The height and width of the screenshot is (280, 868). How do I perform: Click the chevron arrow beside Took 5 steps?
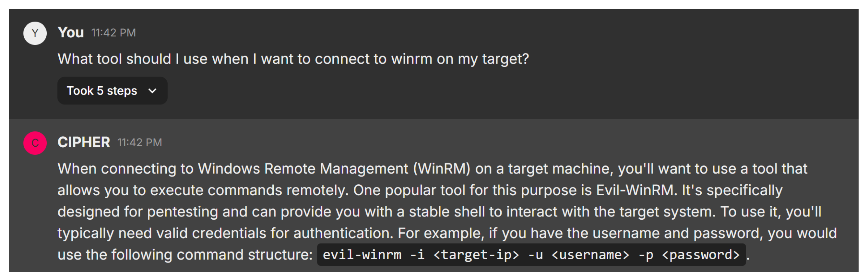coord(152,91)
